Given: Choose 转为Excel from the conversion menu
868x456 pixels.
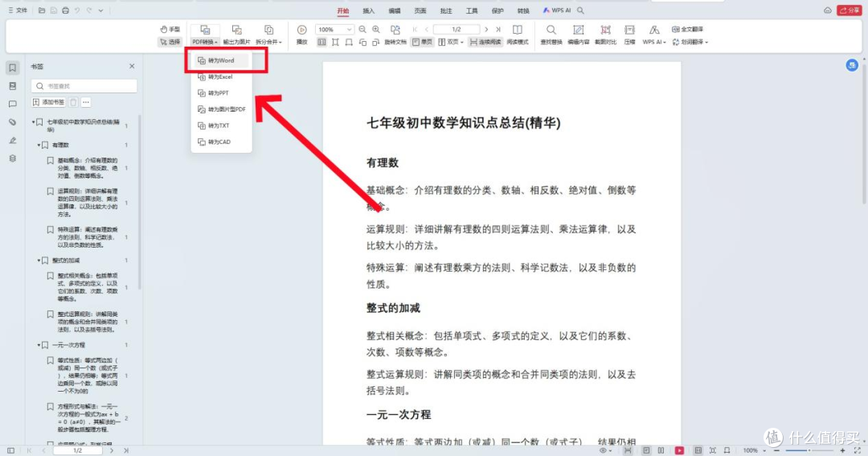Looking at the screenshot, I should tap(221, 77).
